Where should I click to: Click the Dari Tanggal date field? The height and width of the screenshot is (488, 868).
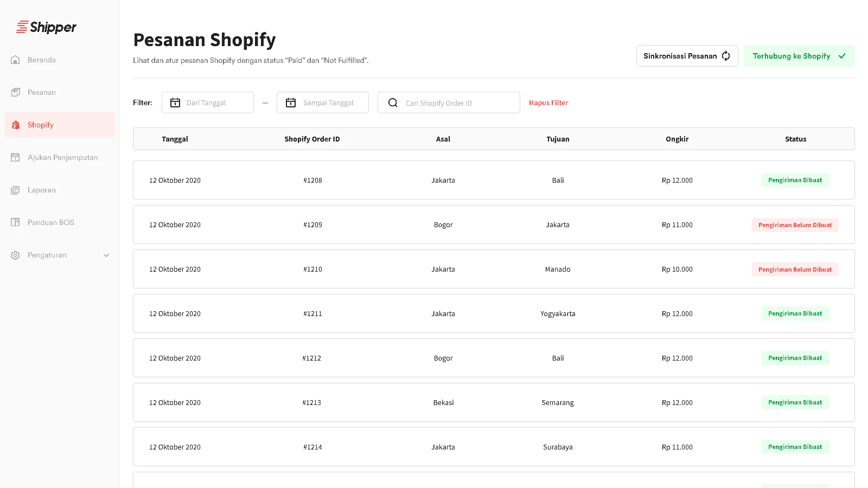point(208,102)
